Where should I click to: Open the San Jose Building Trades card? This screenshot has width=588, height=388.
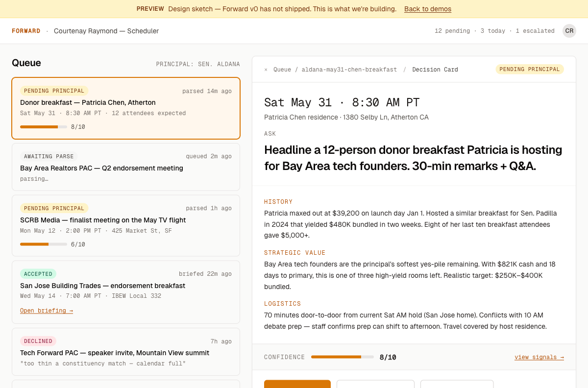click(126, 292)
